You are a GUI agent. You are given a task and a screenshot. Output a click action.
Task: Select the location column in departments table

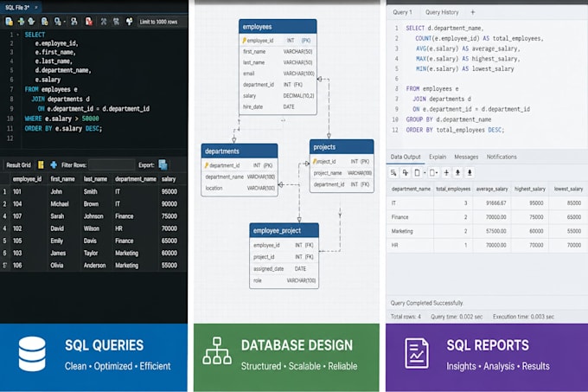240,189
